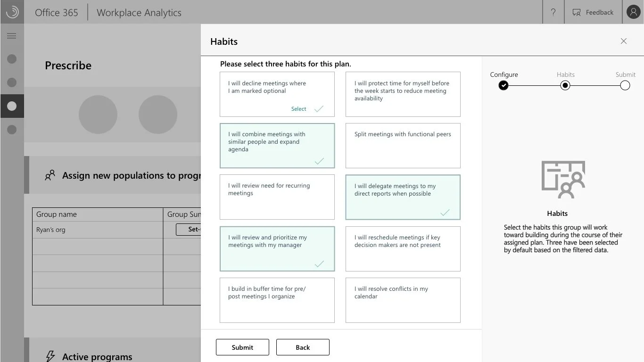This screenshot has height=362, width=644.
Task: Click the lightning bolt icon beside Active programs
Action: [50, 356]
